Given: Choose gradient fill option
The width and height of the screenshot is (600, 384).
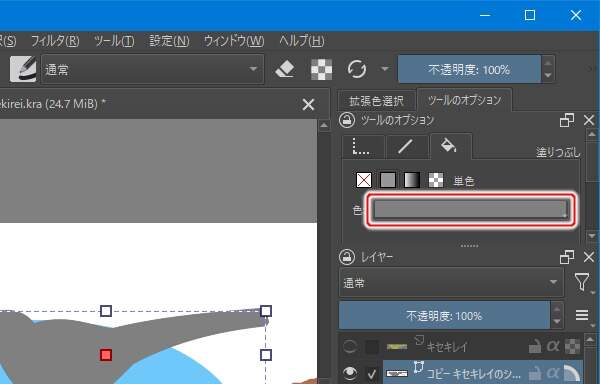Looking at the screenshot, I should tap(412, 180).
